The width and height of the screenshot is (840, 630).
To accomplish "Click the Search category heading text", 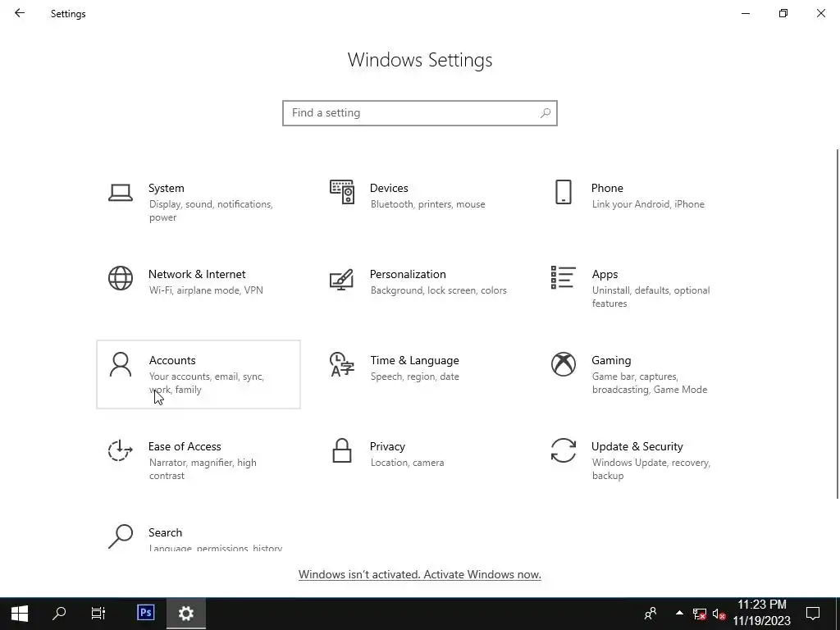I will 165,532.
